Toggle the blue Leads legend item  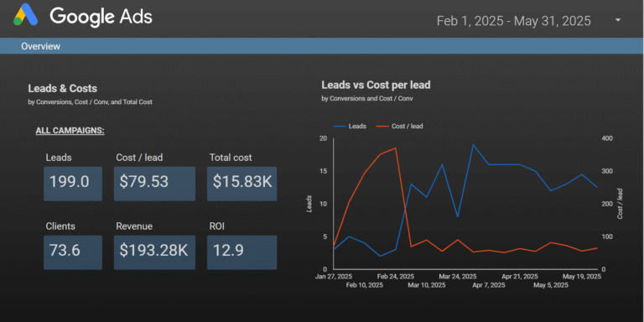point(350,126)
